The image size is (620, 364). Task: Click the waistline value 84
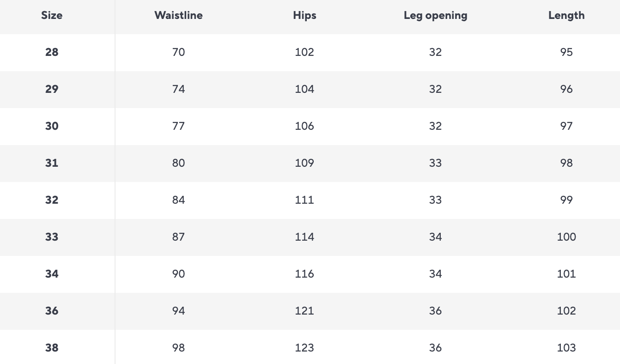coord(178,200)
